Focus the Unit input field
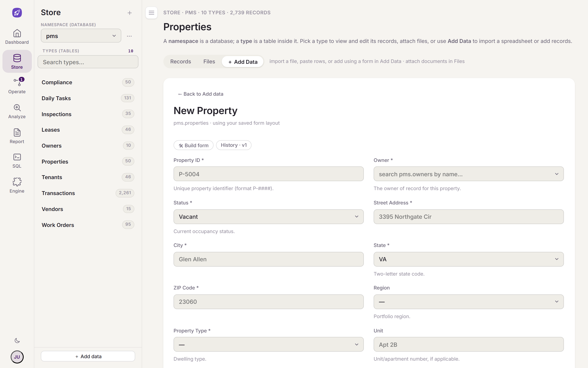 pos(468,344)
